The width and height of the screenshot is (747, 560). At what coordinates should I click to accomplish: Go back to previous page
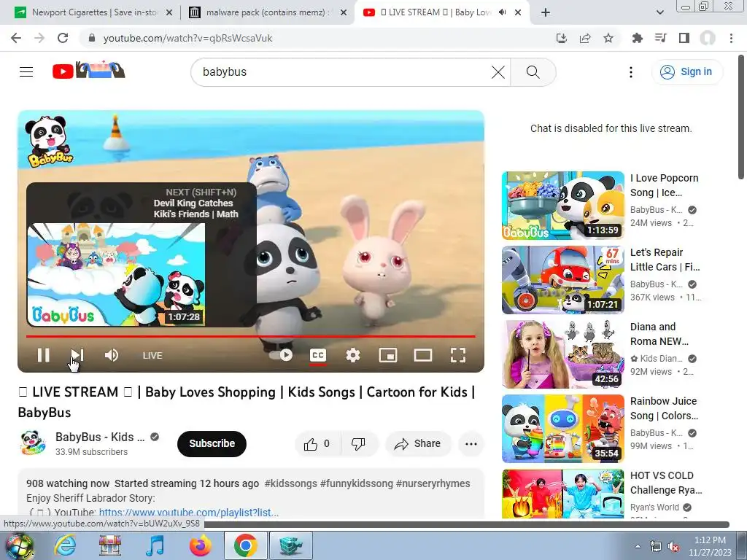[16, 38]
